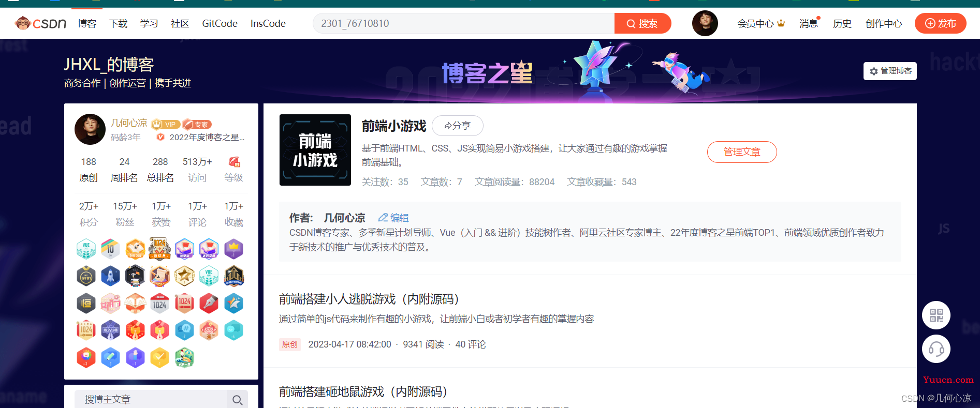Image resolution: width=980 pixels, height=408 pixels.
Task: Open the profile avatar in sidebar
Action: coord(90,129)
